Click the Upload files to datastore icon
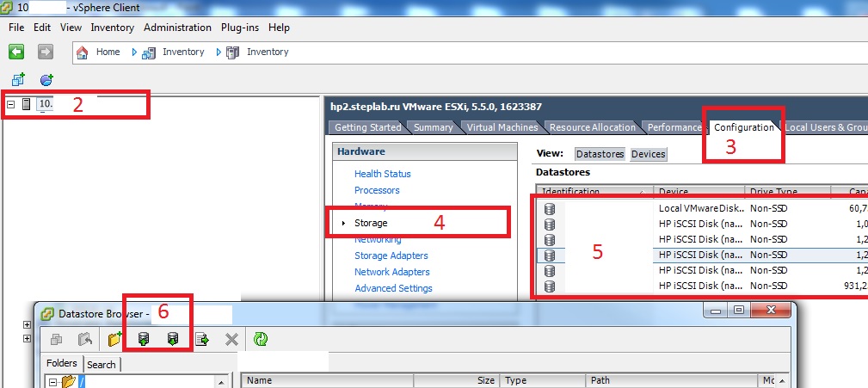This screenshot has width=868, height=388. point(144,339)
